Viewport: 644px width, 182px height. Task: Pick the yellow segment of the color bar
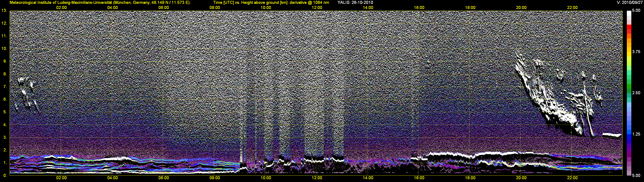[629, 55]
